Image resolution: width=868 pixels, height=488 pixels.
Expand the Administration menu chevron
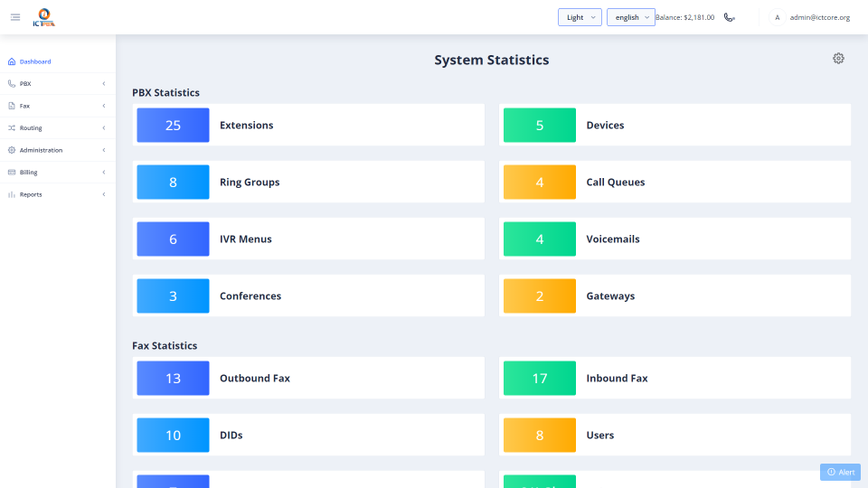(103, 150)
